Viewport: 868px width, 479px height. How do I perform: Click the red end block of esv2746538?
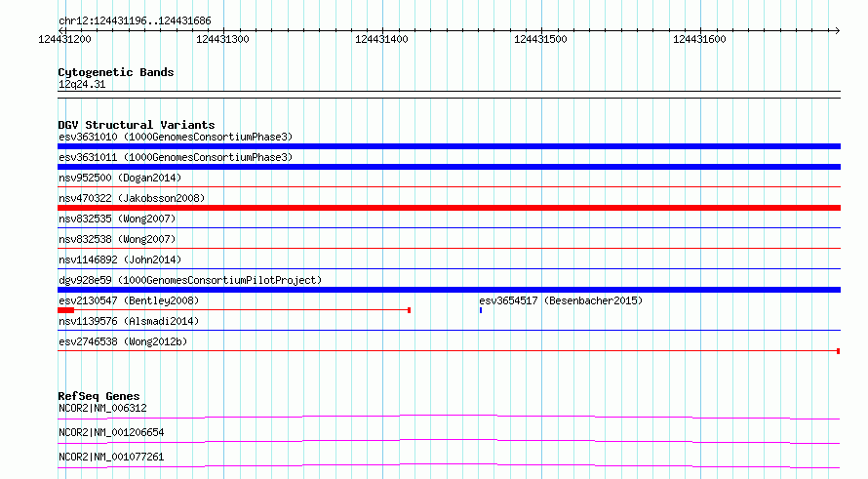pyautogui.click(x=838, y=351)
